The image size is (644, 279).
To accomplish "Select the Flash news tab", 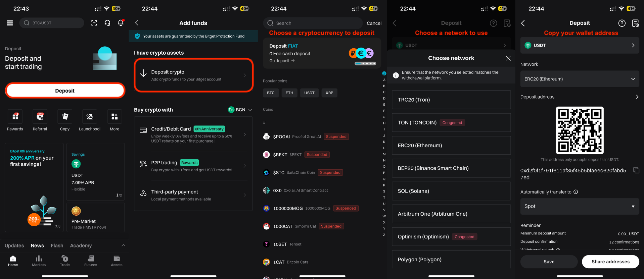I will coord(57,245).
